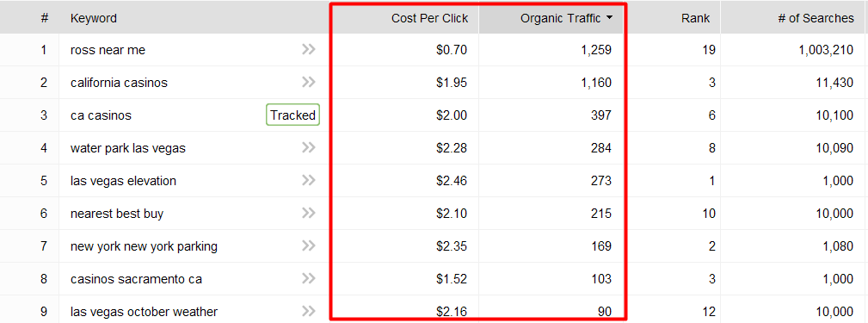
Task: Click the # column header
Action: [44, 18]
